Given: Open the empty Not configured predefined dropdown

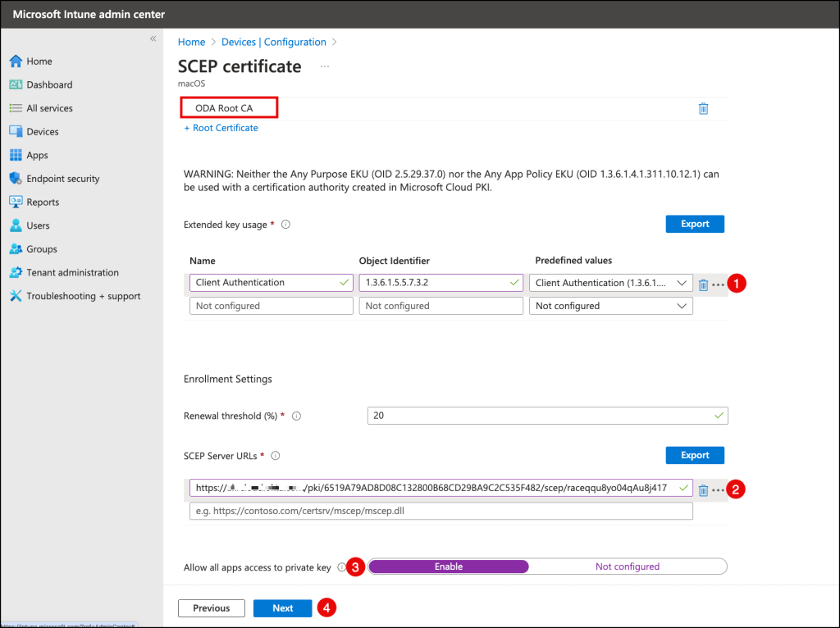Looking at the screenshot, I should tap(612, 306).
